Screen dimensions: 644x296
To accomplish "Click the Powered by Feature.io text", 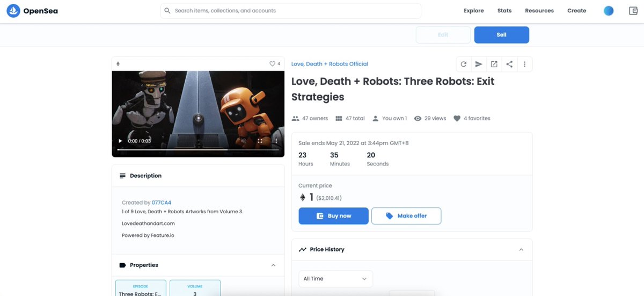I will 148,235.
